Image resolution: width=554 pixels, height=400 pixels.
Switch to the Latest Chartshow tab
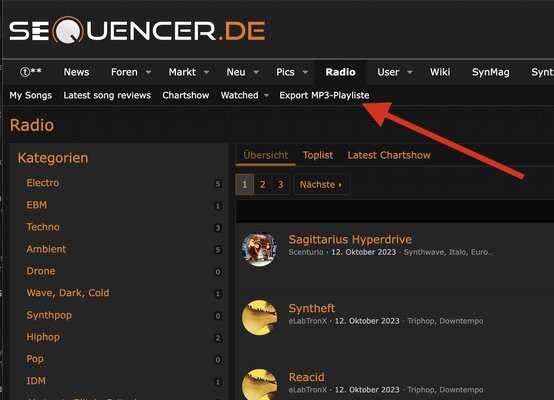point(389,155)
